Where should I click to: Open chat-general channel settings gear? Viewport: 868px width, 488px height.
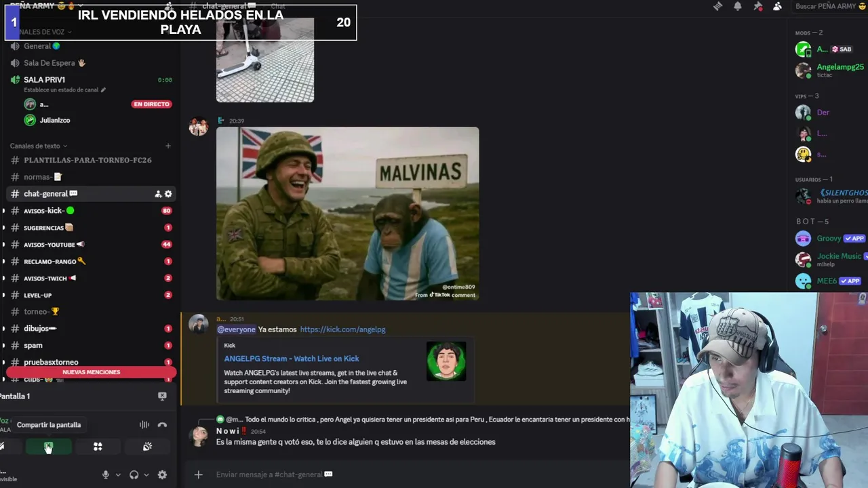tap(168, 194)
